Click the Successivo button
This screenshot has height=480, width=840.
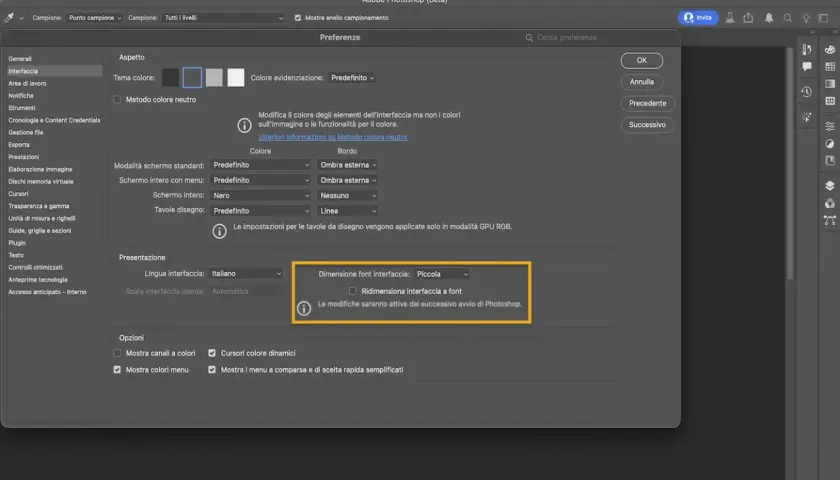point(647,125)
